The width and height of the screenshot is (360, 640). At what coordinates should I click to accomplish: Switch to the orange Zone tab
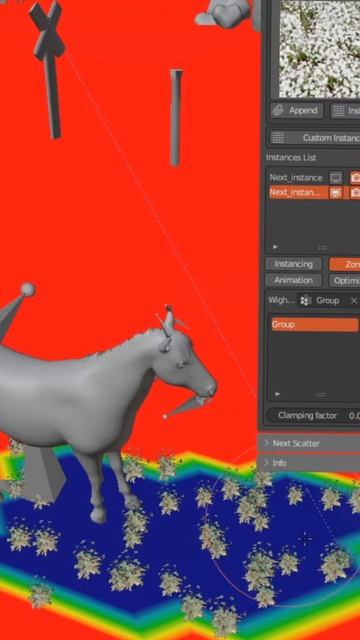coord(344,264)
